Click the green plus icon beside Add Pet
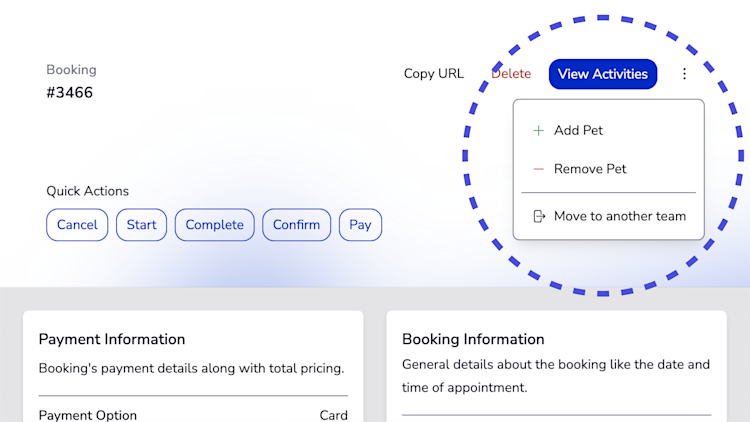750x422 pixels. pos(539,131)
